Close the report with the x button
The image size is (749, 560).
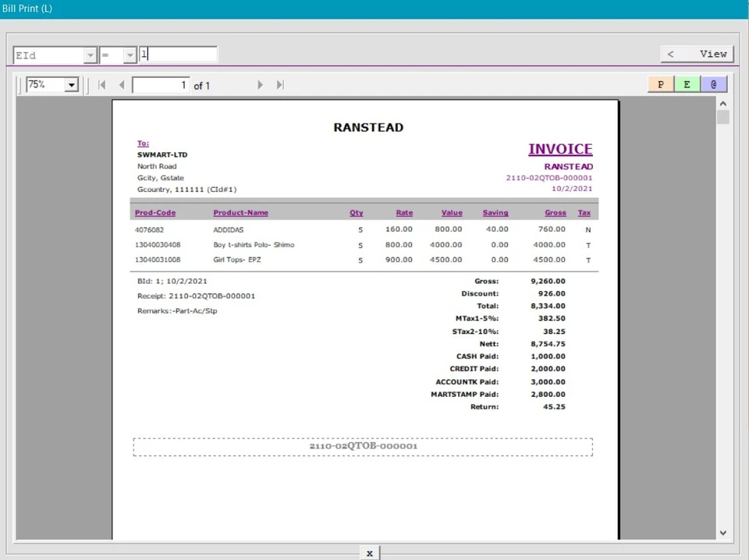click(369, 552)
